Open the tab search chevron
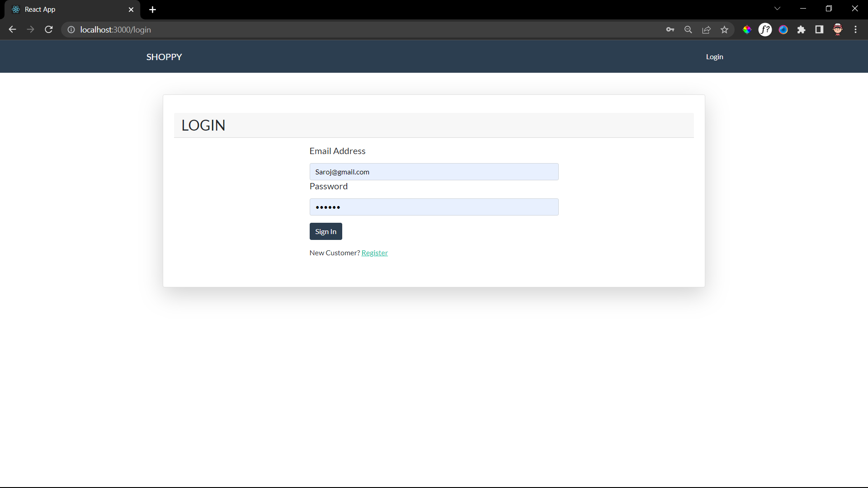The width and height of the screenshot is (868, 488). coord(777,8)
